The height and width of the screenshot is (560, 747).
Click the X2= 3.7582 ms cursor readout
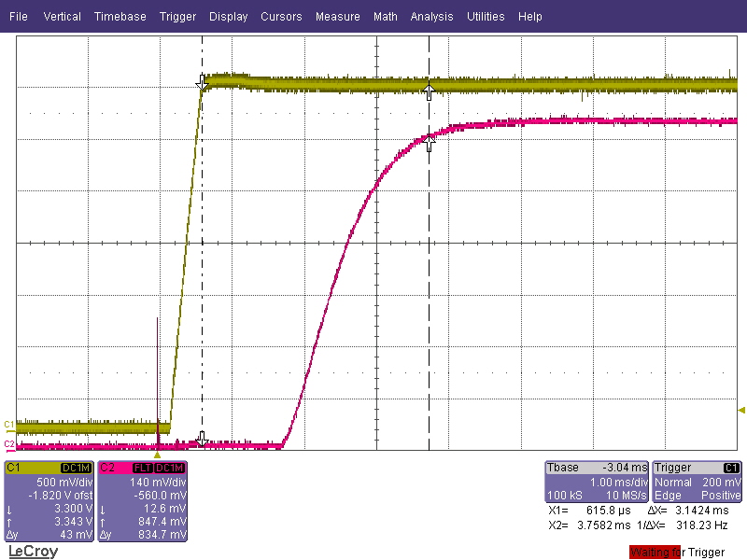pos(591,525)
